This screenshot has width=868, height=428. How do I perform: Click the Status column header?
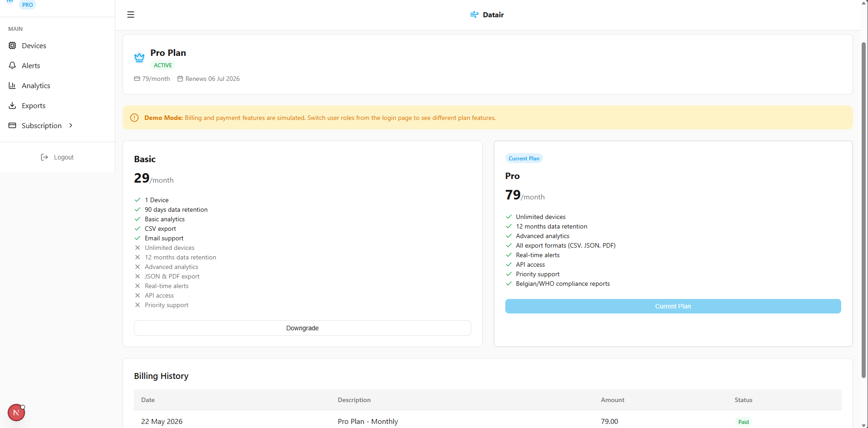click(743, 400)
